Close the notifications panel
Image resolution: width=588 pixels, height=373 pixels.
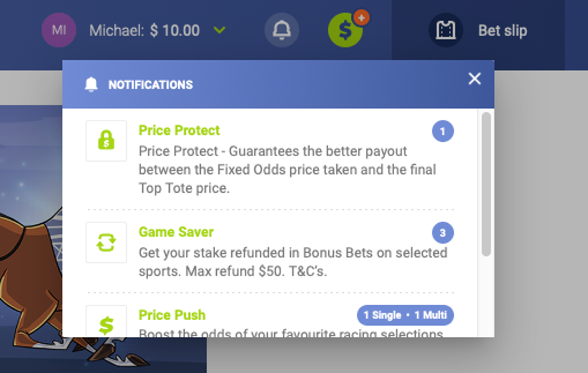pos(474,79)
